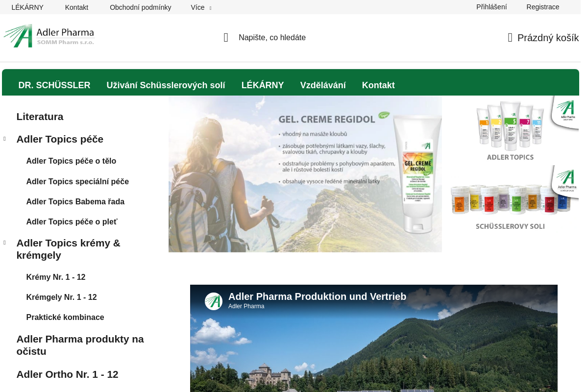588x392 pixels.
Task: Select Vzdělávání in green navigation bar
Action: tap(323, 85)
